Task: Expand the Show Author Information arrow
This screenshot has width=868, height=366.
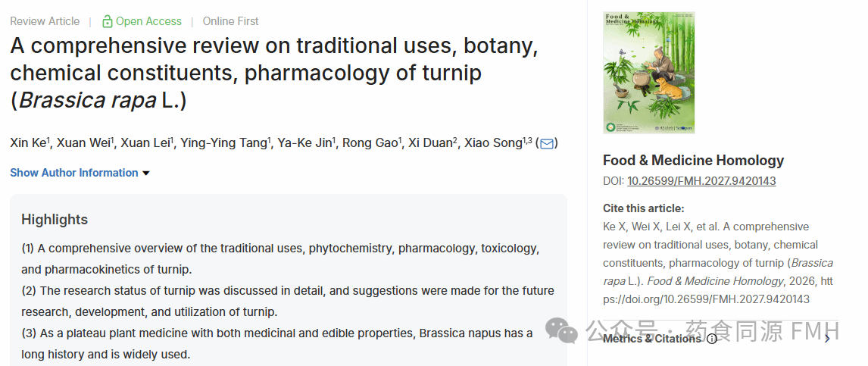Action: (146, 174)
